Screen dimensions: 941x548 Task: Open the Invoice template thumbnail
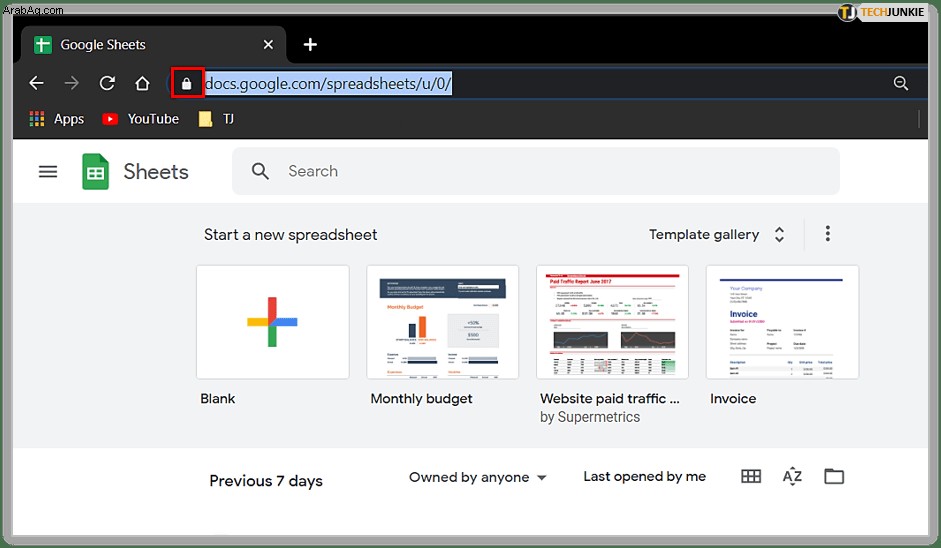coord(782,322)
